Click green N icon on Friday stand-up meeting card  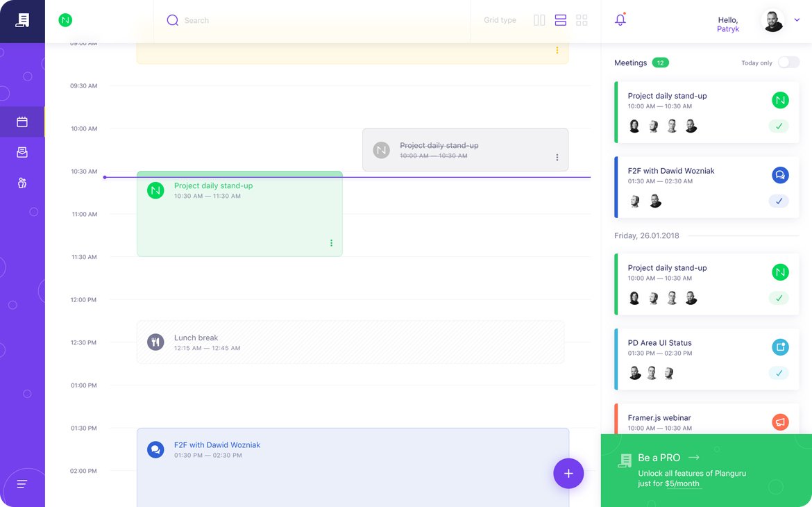[x=780, y=272]
